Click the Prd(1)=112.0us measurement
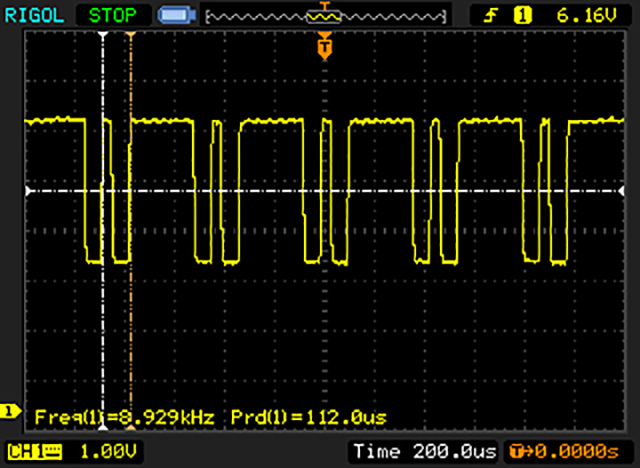Screen dimensions: 640x468 pyautogui.click(x=309, y=417)
